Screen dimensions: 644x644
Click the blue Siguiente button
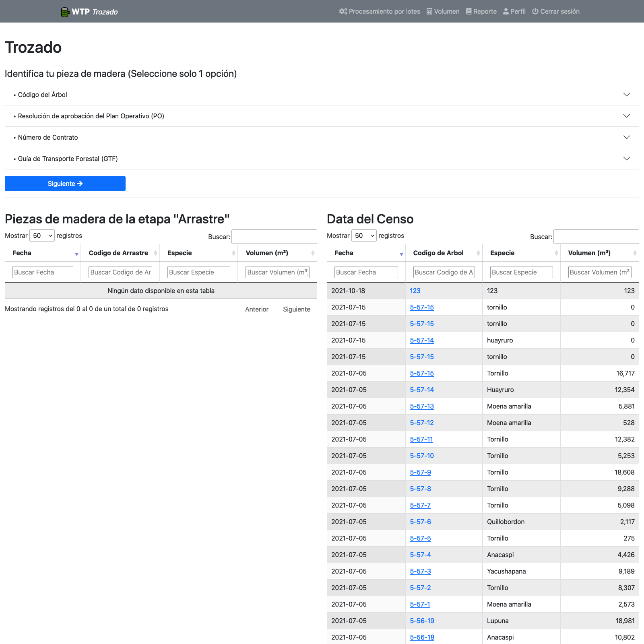coord(65,184)
